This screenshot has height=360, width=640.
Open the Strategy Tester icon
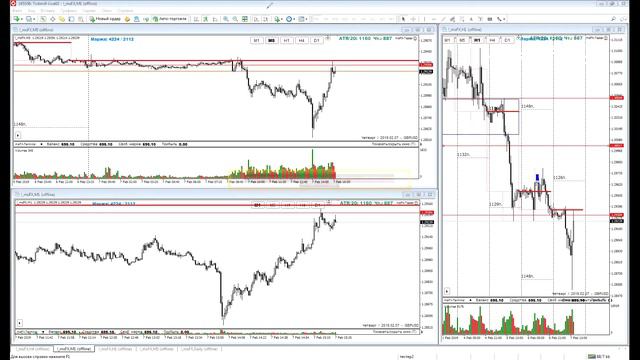(81, 19)
